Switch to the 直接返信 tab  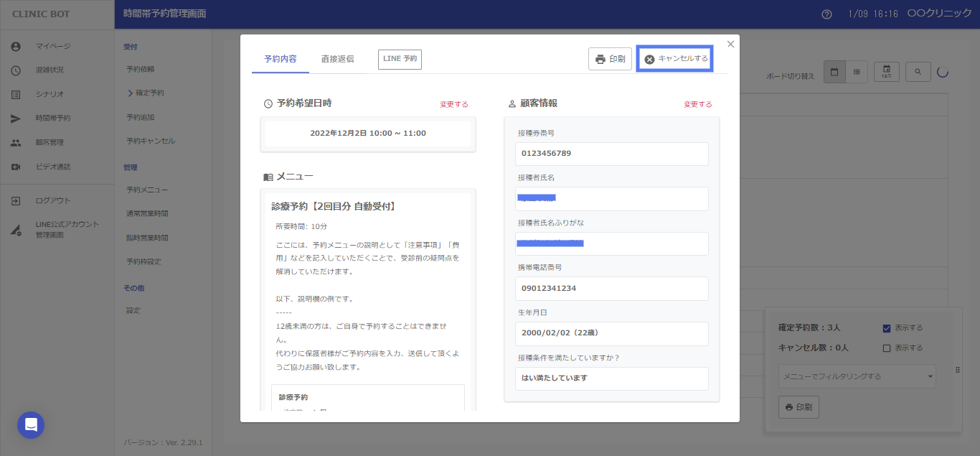coord(337,59)
